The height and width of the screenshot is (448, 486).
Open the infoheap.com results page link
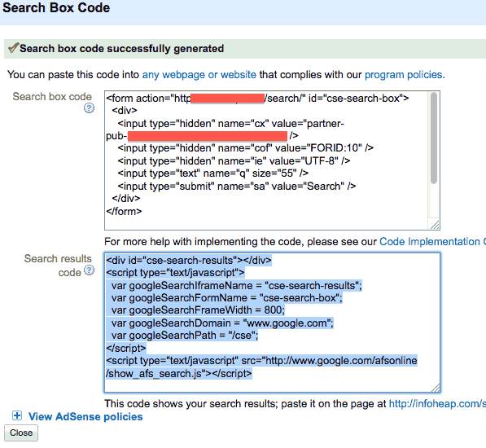437,404
